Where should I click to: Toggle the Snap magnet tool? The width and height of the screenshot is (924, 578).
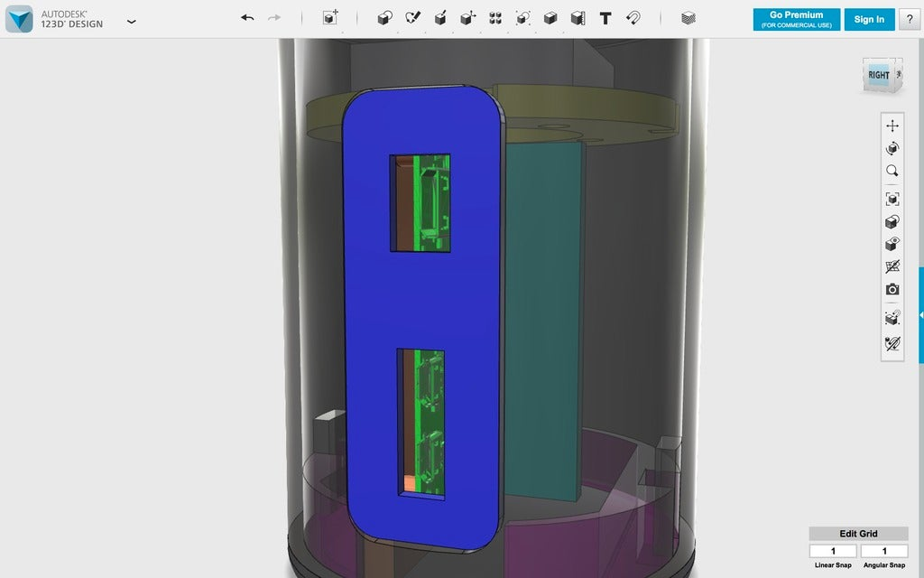tap(633, 18)
